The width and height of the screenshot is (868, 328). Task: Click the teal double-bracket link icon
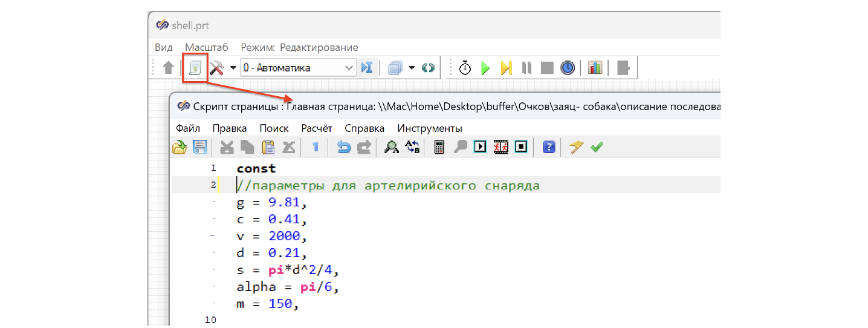pyautogui.click(x=428, y=68)
